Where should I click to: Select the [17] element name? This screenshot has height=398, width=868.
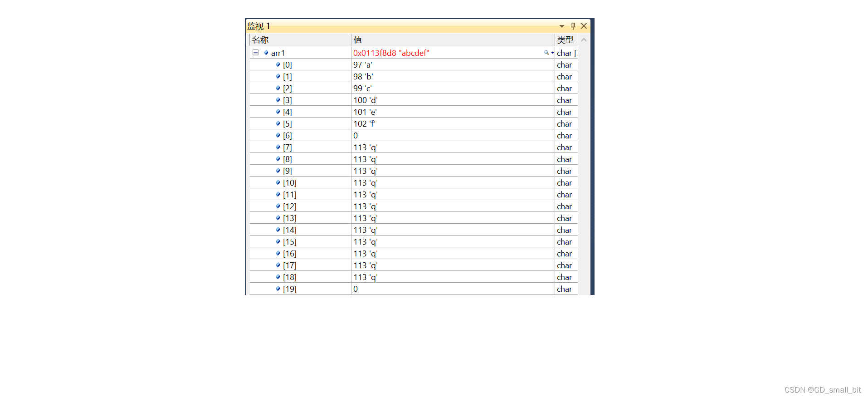[290, 265]
